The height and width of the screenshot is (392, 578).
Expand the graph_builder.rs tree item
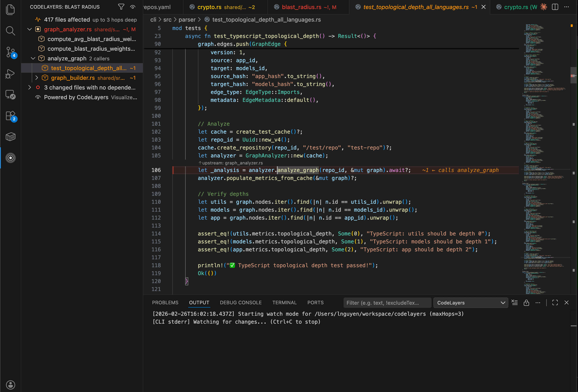click(37, 78)
